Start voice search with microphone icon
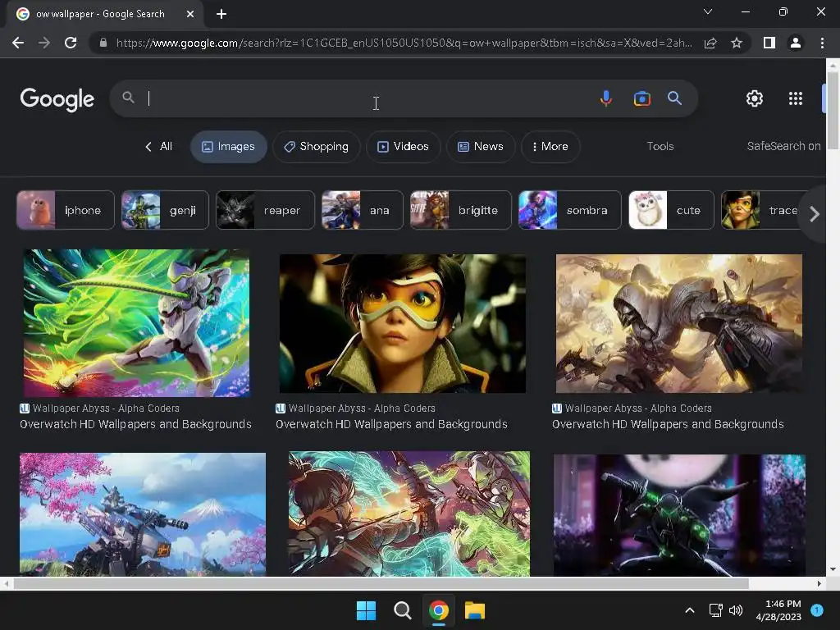The image size is (840, 630). coord(606,98)
